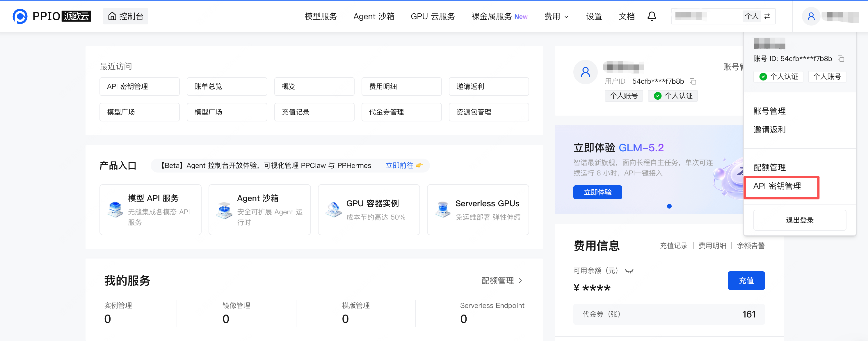Open recent item 概览
Image resolution: width=868 pixels, height=341 pixels.
[314, 87]
